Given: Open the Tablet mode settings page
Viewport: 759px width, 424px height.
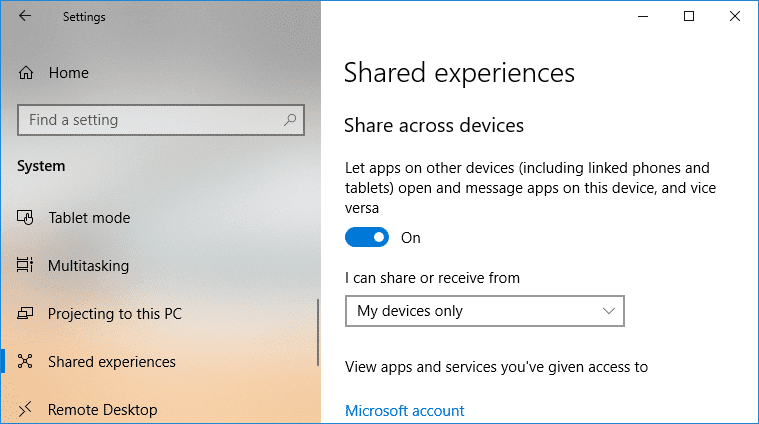Looking at the screenshot, I should (89, 218).
